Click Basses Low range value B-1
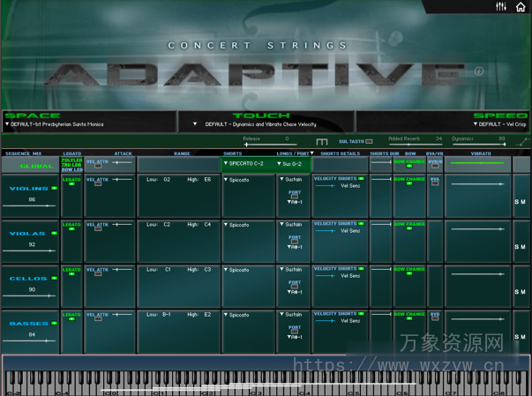The height and width of the screenshot is (396, 532). pos(166,315)
